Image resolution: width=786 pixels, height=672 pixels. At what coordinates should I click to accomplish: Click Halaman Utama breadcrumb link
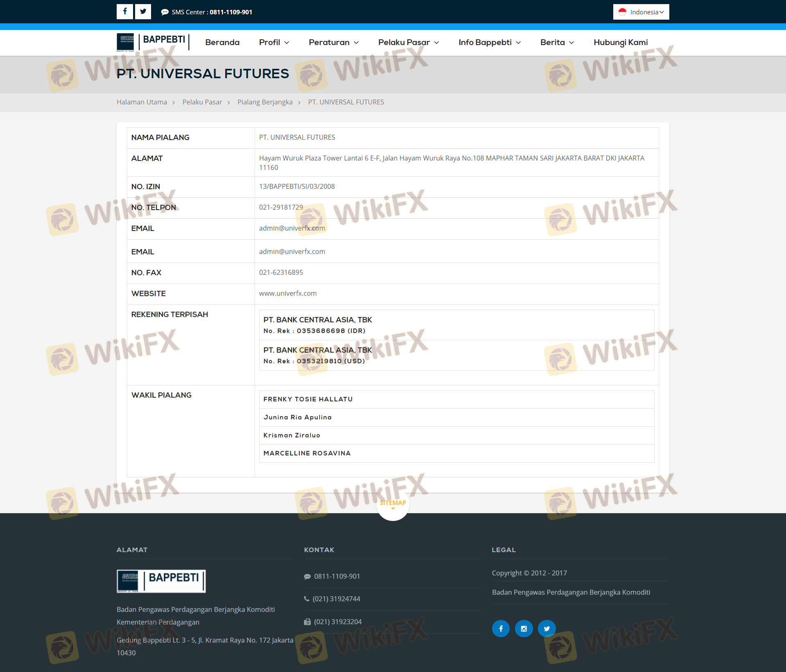[x=142, y=102]
